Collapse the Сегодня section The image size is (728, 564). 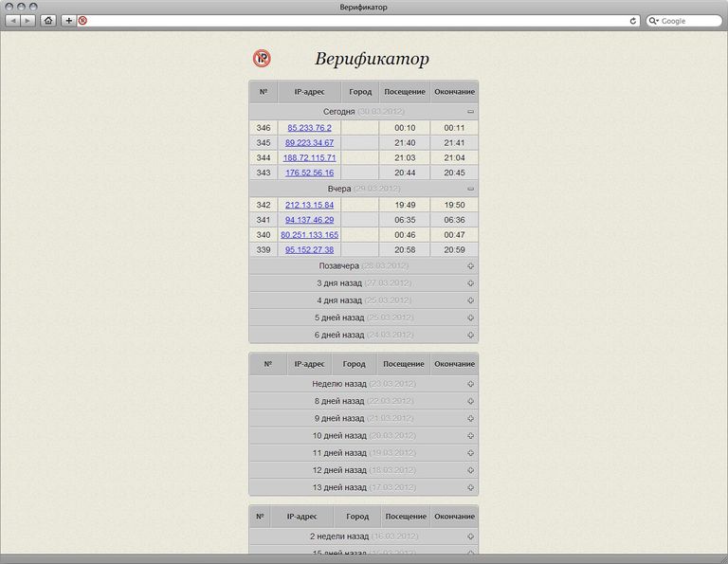click(x=471, y=112)
